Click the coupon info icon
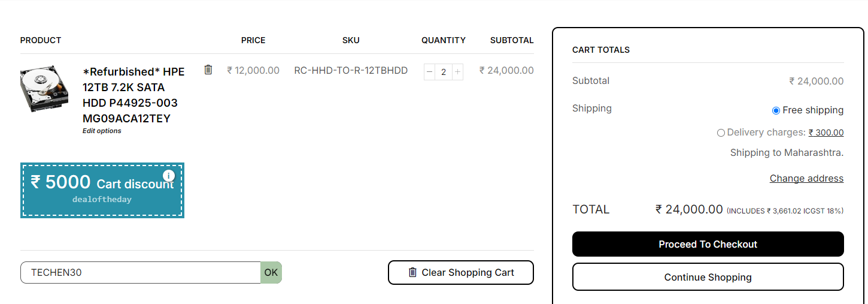868x304 pixels. point(169,176)
